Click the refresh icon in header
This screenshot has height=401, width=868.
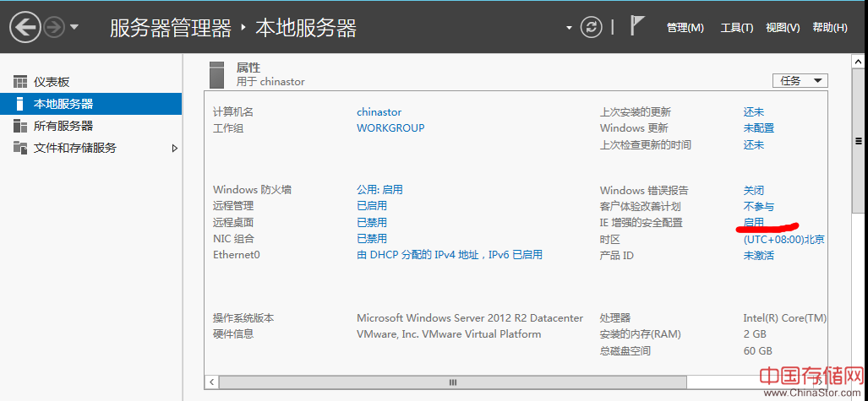592,27
